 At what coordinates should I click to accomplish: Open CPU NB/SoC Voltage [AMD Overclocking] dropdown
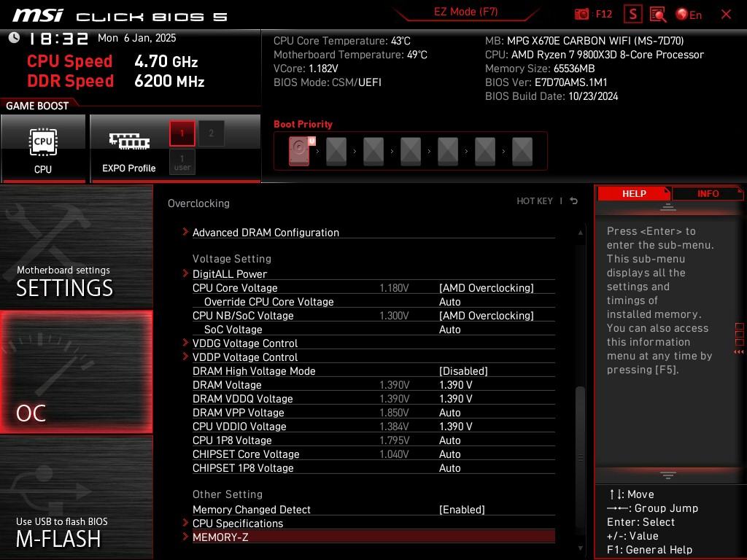(486, 315)
